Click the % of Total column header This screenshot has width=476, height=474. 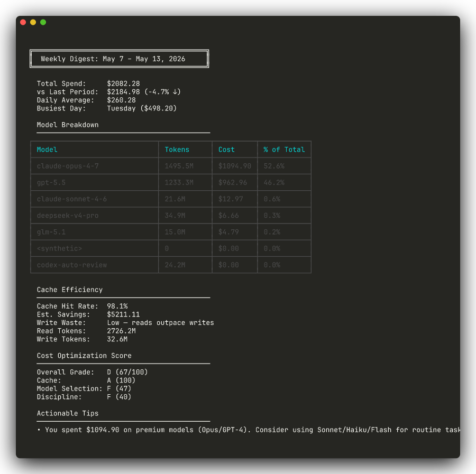click(x=284, y=150)
